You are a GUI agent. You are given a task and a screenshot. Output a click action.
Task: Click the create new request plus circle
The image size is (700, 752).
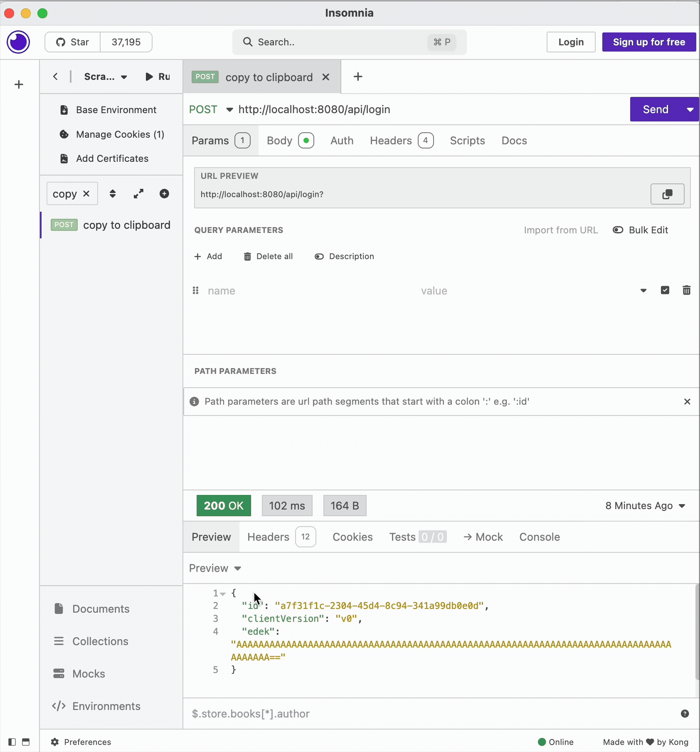point(164,194)
